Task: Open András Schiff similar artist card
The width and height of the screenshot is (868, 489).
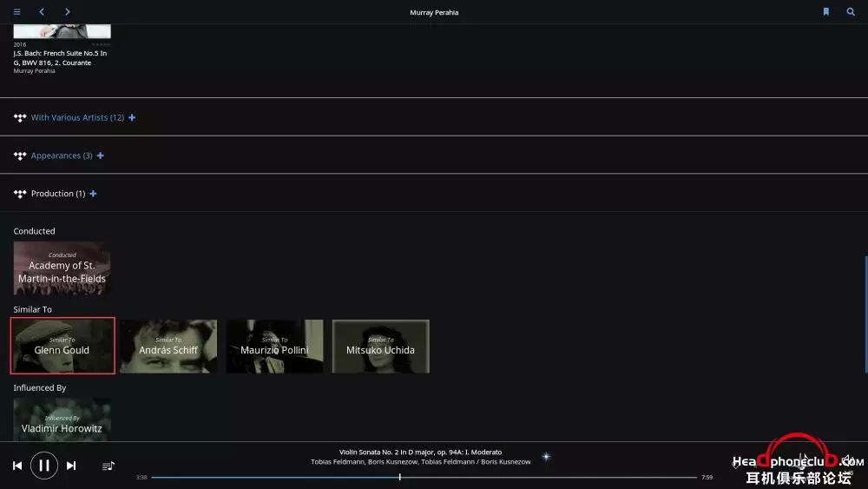Action: [x=168, y=346]
